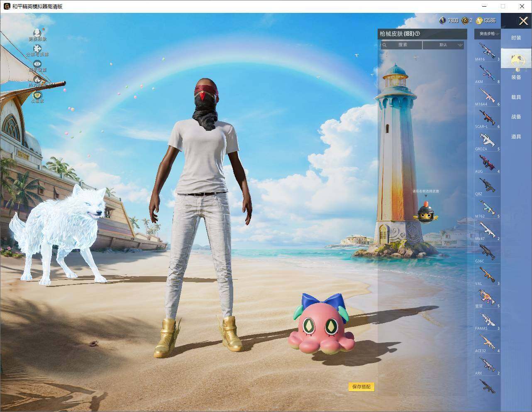The width and height of the screenshot is (532, 412).
Task: Click the 保存搭配 save outfit button
Action: [361, 387]
